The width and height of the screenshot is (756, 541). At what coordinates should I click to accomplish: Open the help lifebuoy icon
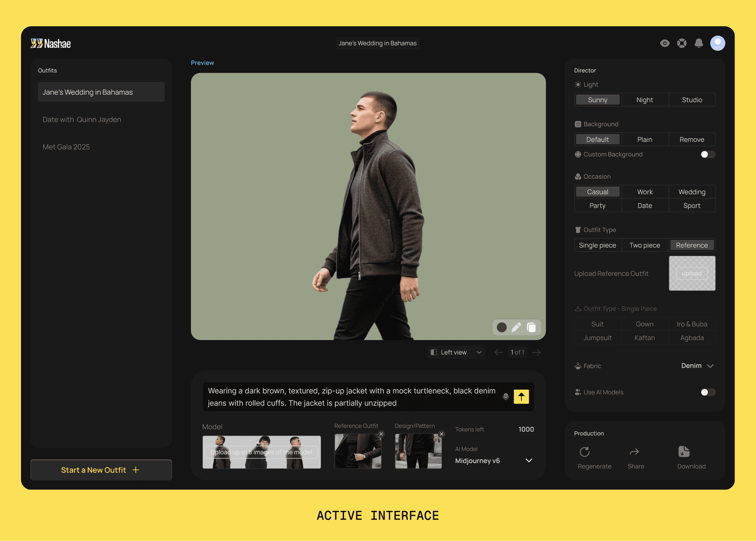click(x=682, y=43)
